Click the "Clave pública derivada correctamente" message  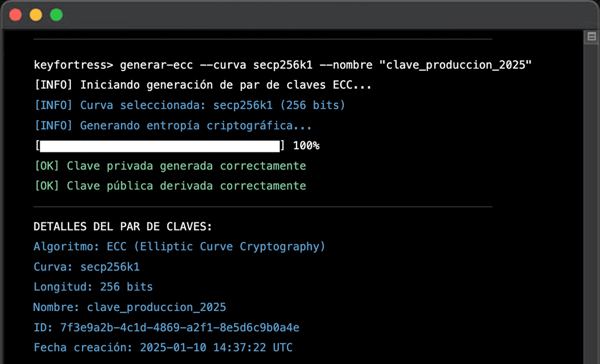(170, 186)
